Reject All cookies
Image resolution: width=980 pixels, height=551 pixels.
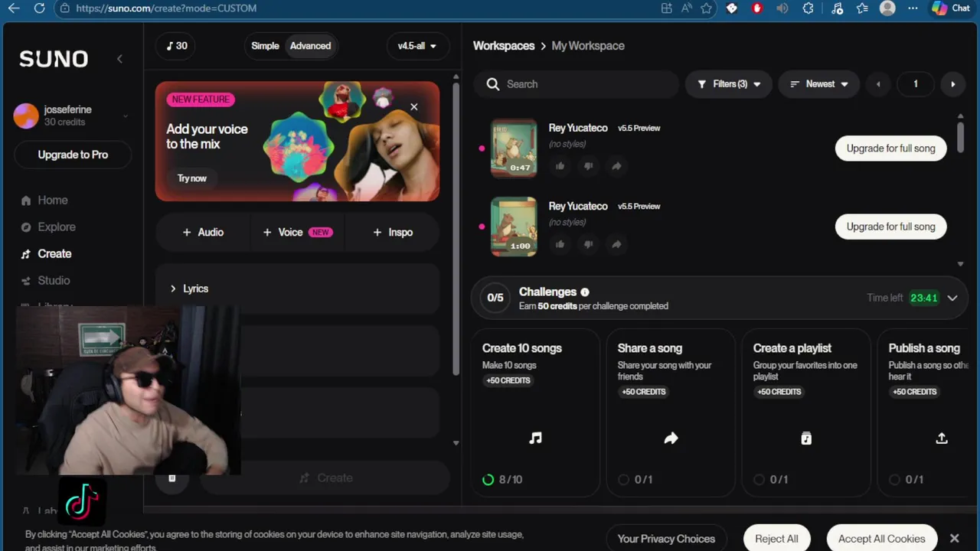(x=776, y=539)
